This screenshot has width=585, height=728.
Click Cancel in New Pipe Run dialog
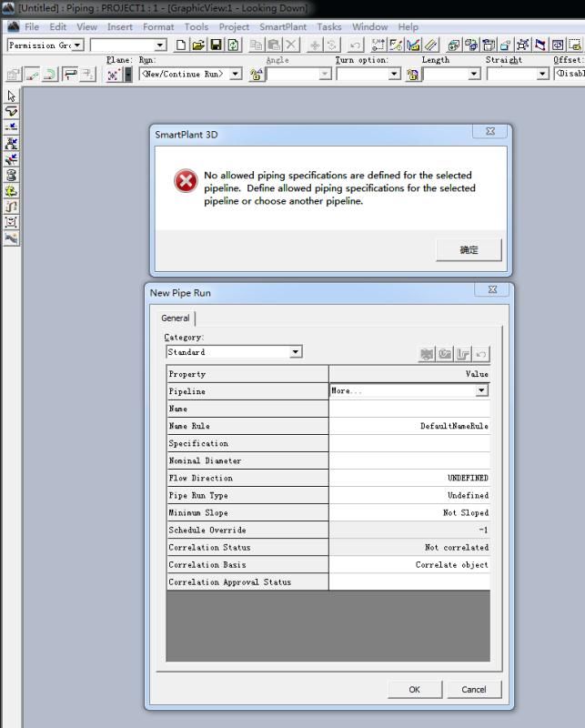click(x=474, y=690)
